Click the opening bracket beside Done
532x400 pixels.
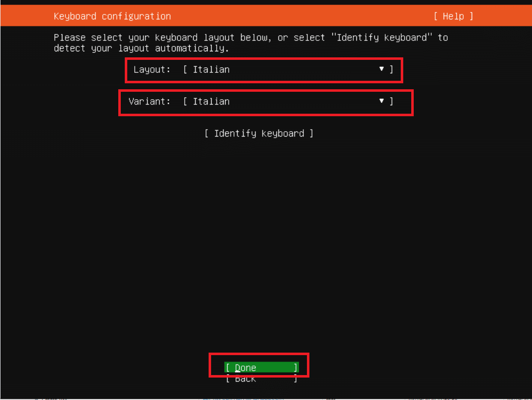tap(228, 368)
